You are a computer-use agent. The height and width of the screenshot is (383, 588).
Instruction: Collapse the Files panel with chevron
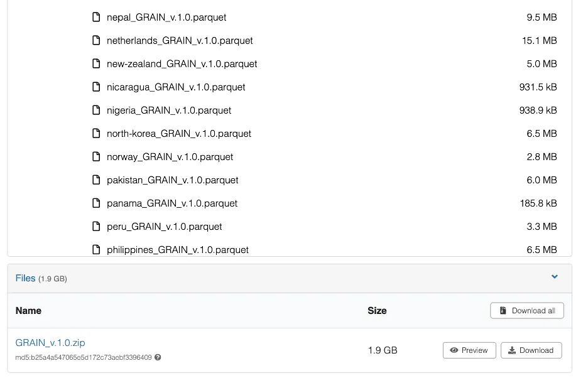tap(555, 277)
